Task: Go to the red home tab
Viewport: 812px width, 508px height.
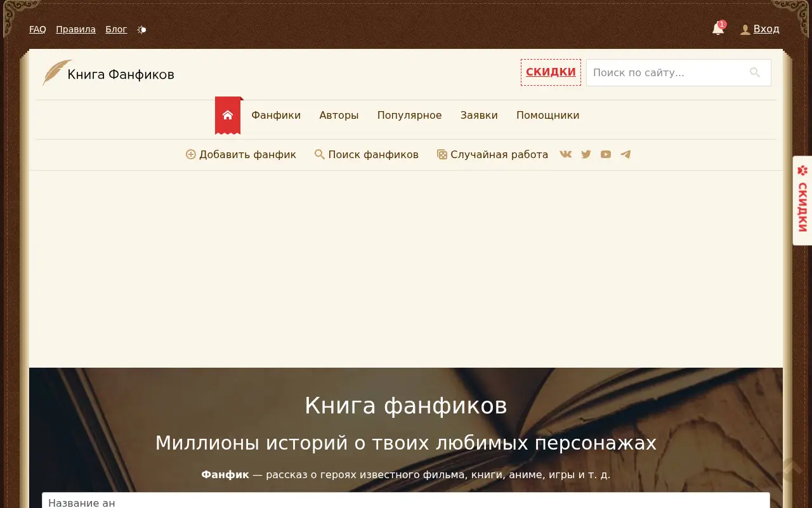Action: click(228, 115)
